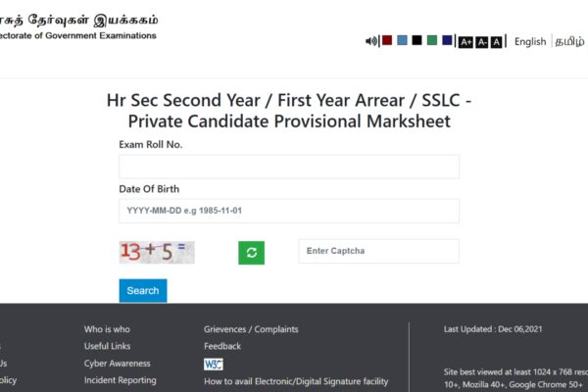Viewport: 588px width, 392px height.
Task: Decrease font size with A- icon
Action: pyautogui.click(x=482, y=42)
